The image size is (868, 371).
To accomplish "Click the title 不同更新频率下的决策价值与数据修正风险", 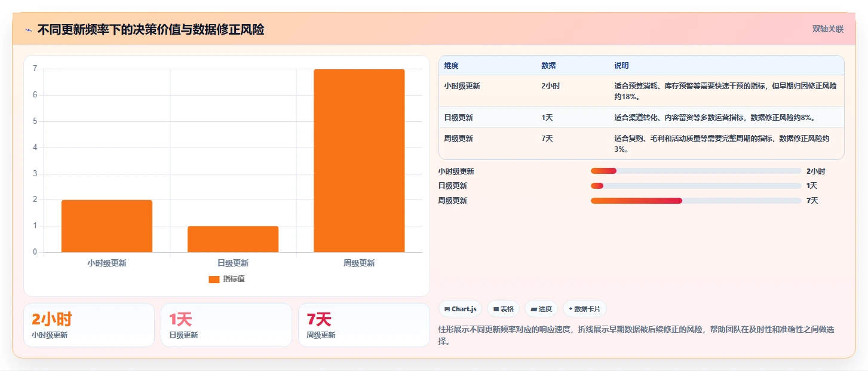I will [151, 30].
